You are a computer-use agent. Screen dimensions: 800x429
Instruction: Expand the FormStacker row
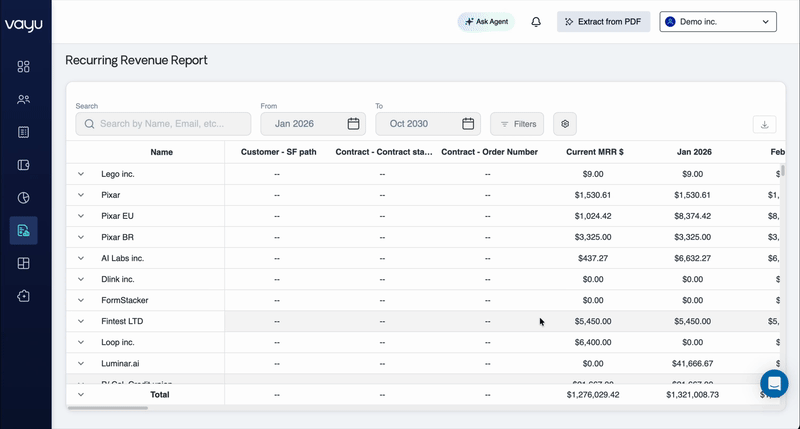[81, 300]
